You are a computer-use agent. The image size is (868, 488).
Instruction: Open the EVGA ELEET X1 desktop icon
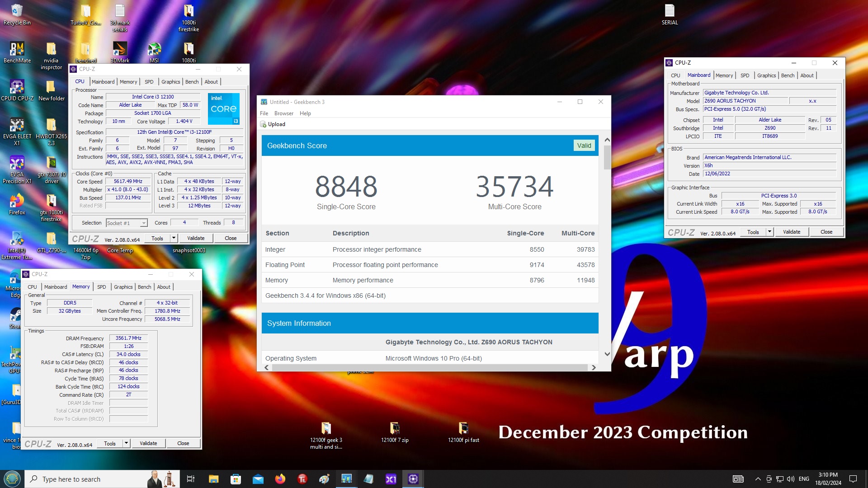pos(17,131)
